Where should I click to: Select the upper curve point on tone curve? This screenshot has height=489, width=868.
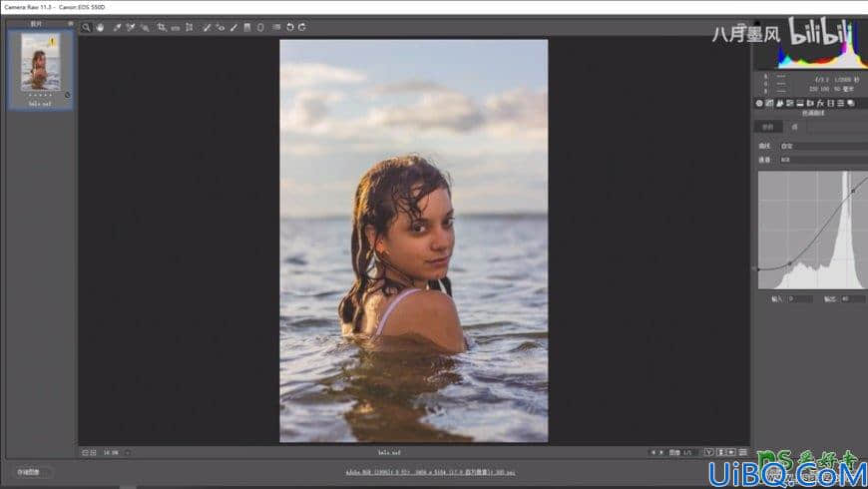point(853,191)
